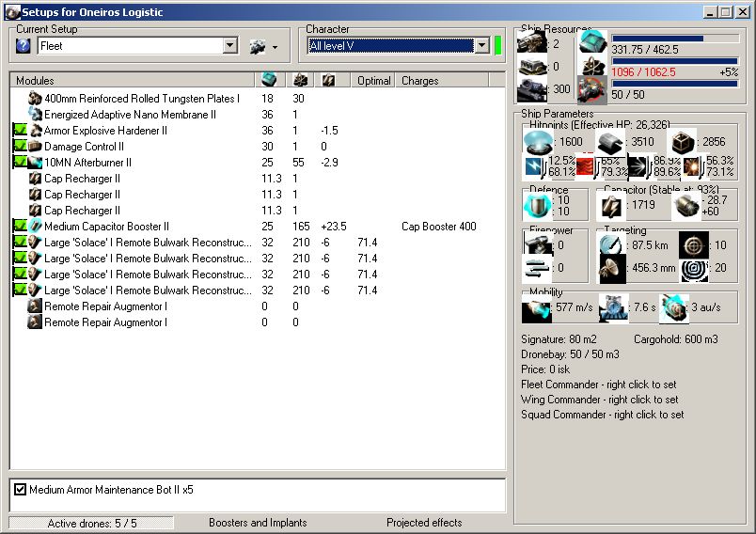Viewport: 756px width, 534px height.
Task: Click the CPU usage bar 331.75 / 462.5
Action: [675, 39]
